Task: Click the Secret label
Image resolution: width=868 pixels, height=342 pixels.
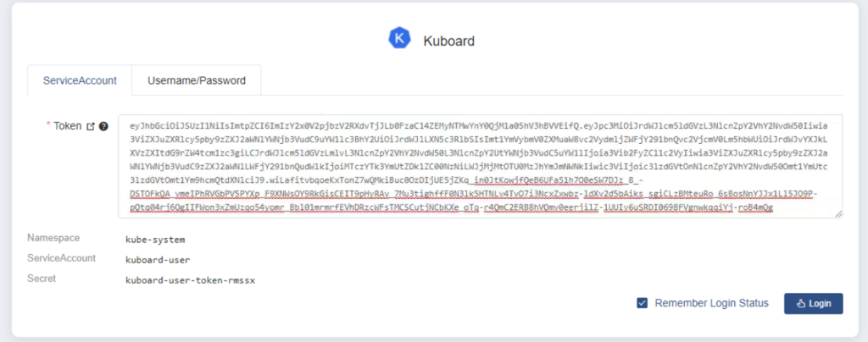Action: point(42,279)
